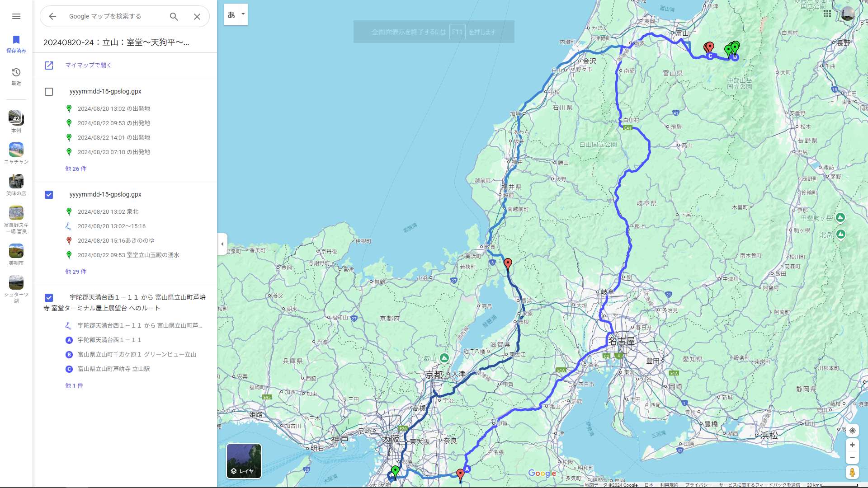The image size is (868, 488).
Task: Select waypoint B グリーンビュー立山
Action: coord(137,354)
